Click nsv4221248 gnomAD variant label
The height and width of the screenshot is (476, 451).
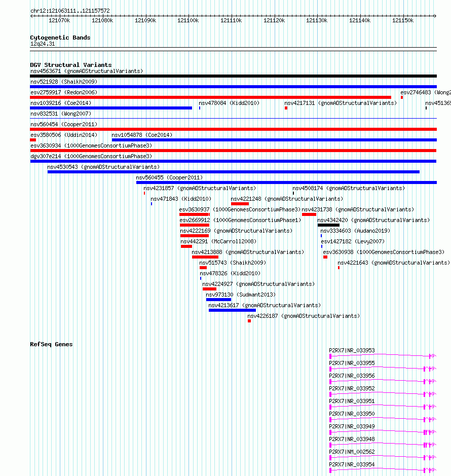tap(287, 199)
